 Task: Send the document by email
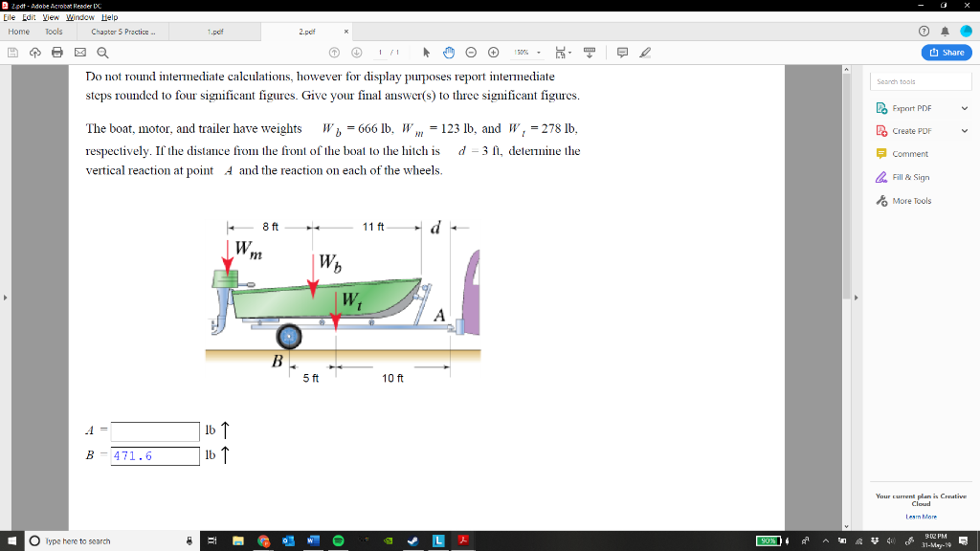pyautogui.click(x=80, y=53)
